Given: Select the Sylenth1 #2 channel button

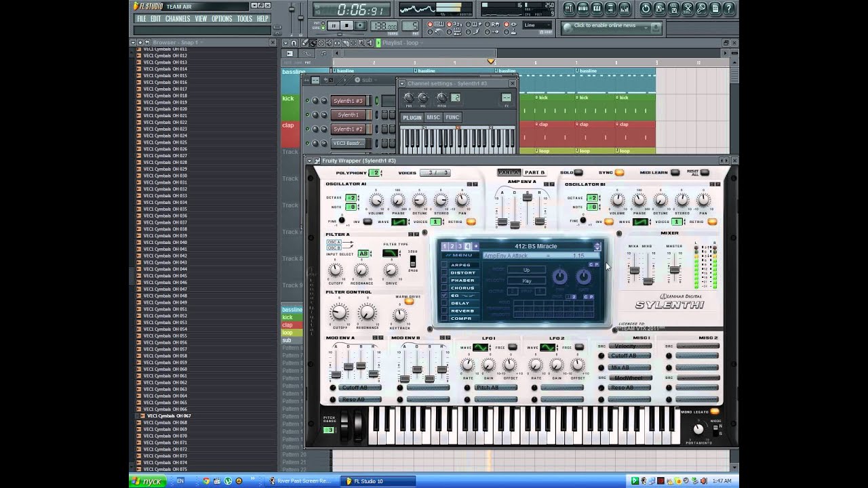Looking at the screenshot, I should point(349,129).
